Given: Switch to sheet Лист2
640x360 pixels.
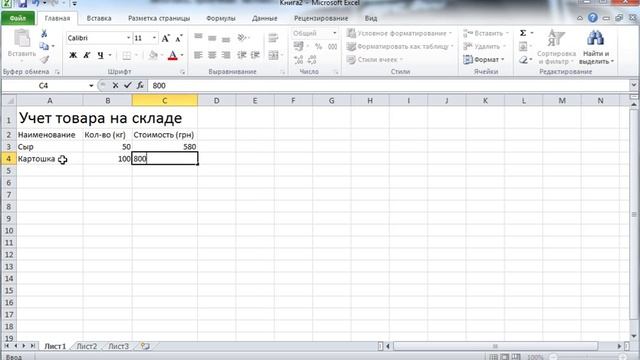Looking at the screenshot, I should click(87, 347).
